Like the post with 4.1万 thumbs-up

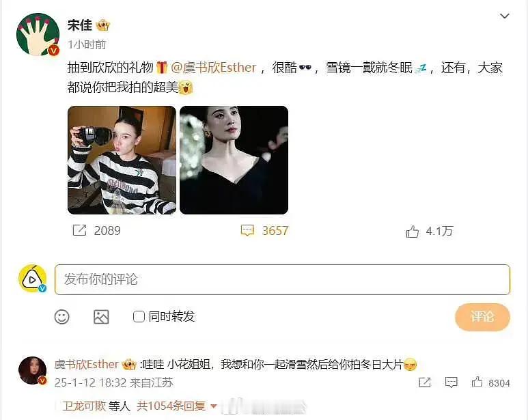(x=412, y=232)
